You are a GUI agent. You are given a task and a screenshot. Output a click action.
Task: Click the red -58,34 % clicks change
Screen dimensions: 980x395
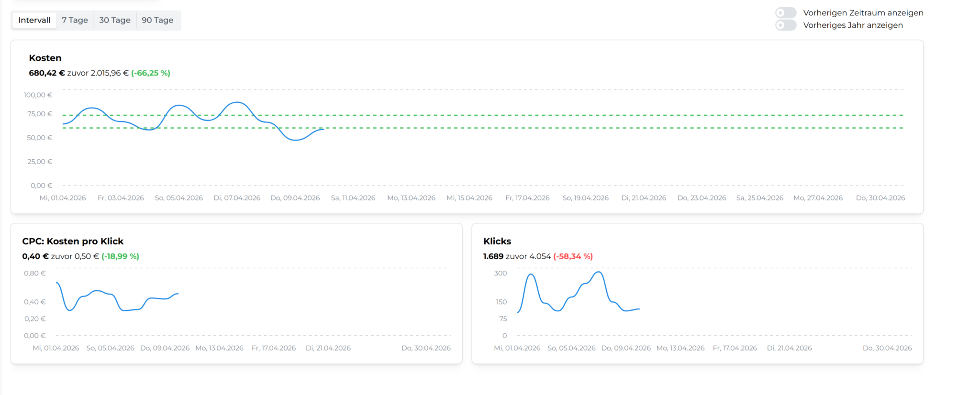coord(573,256)
